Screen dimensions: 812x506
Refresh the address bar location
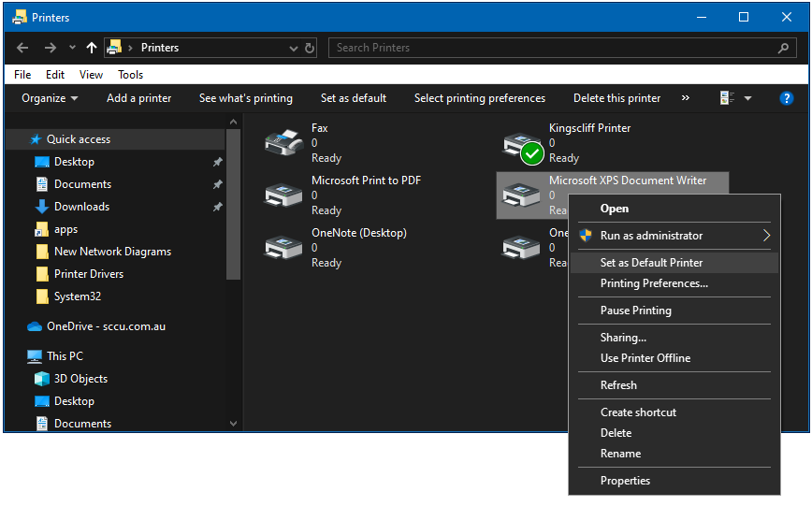tap(310, 48)
